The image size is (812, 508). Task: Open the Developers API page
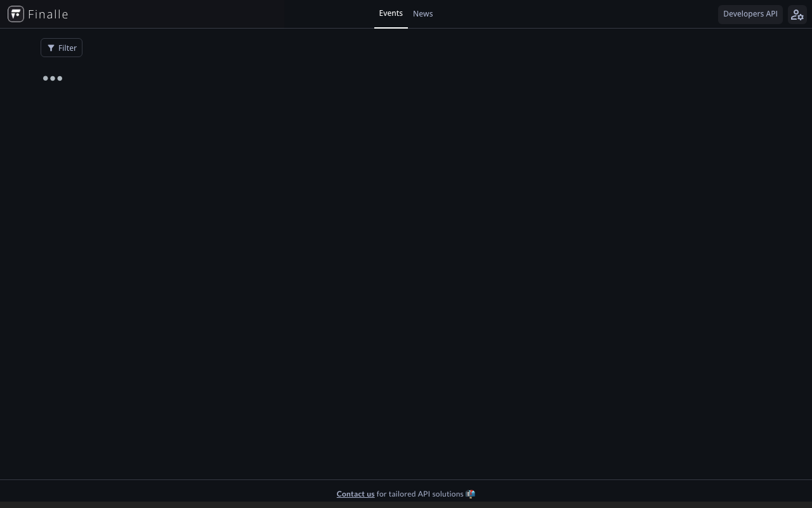750,14
